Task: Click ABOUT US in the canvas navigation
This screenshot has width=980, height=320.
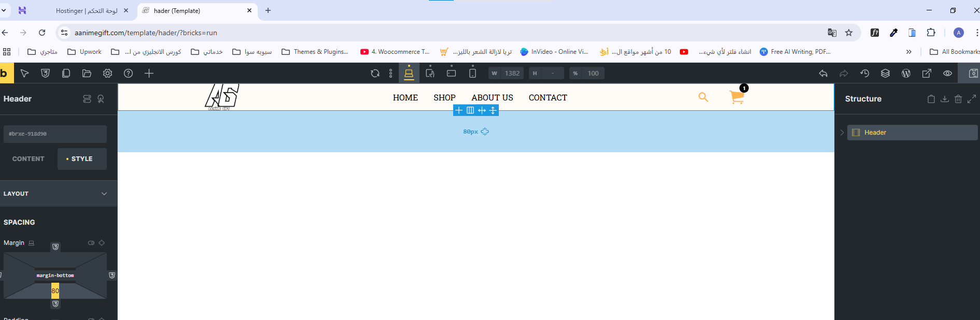Action: click(492, 97)
